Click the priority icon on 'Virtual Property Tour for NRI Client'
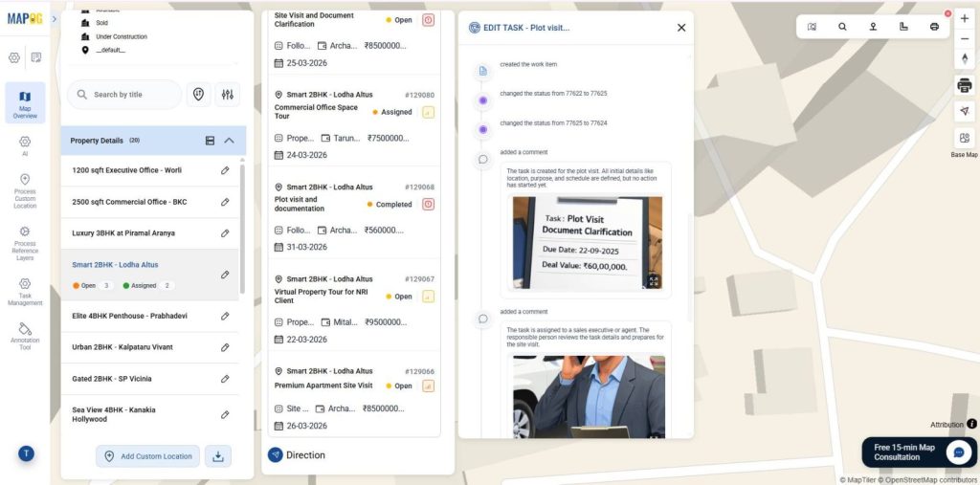Screen dimensions: 980x485 (x=428, y=297)
